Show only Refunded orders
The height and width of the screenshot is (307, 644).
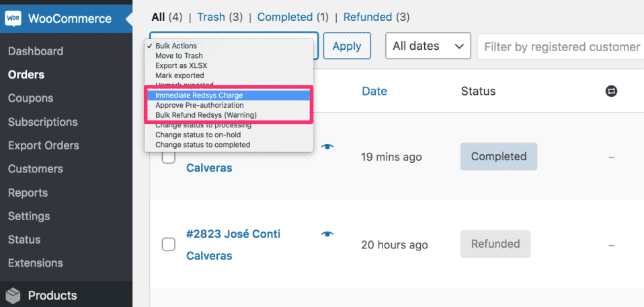pos(368,18)
